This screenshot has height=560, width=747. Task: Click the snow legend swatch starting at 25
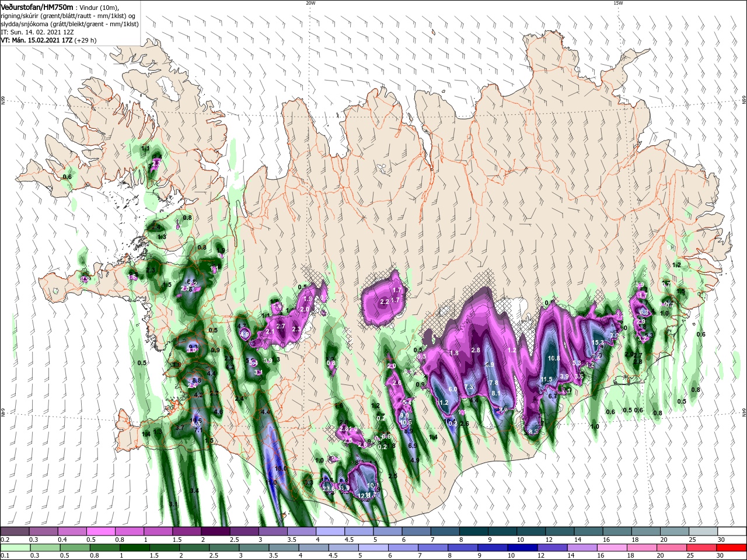pos(702,531)
